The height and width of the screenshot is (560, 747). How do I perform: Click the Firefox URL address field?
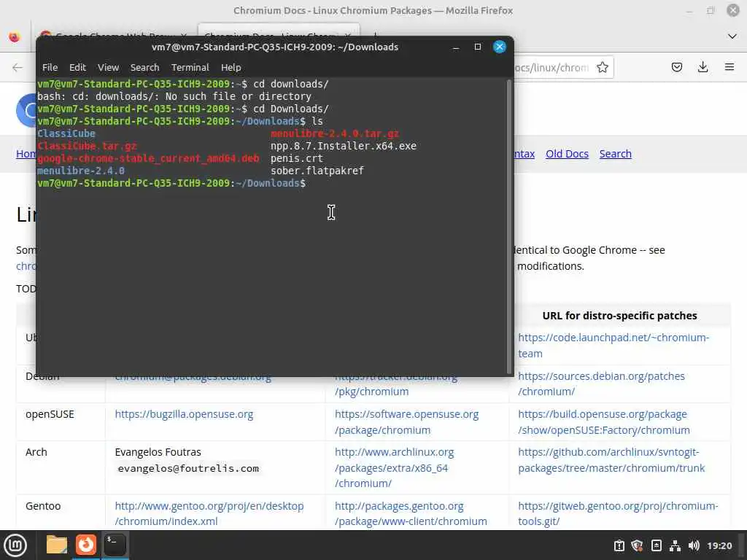(551, 68)
